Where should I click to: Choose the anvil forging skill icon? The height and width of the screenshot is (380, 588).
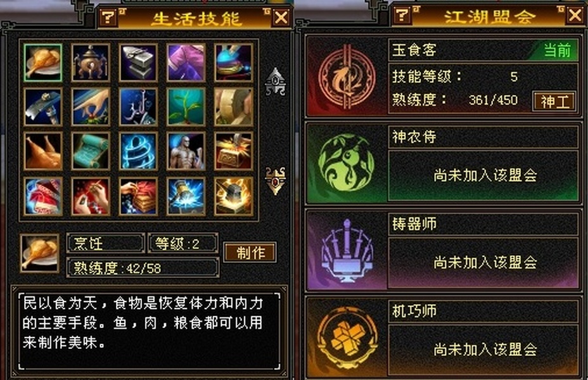(x=138, y=63)
